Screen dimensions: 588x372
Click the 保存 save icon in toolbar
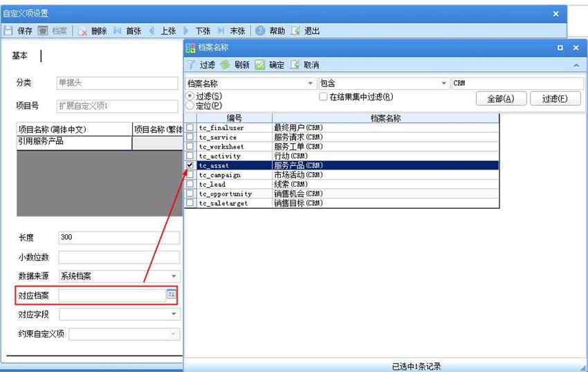click(x=8, y=30)
